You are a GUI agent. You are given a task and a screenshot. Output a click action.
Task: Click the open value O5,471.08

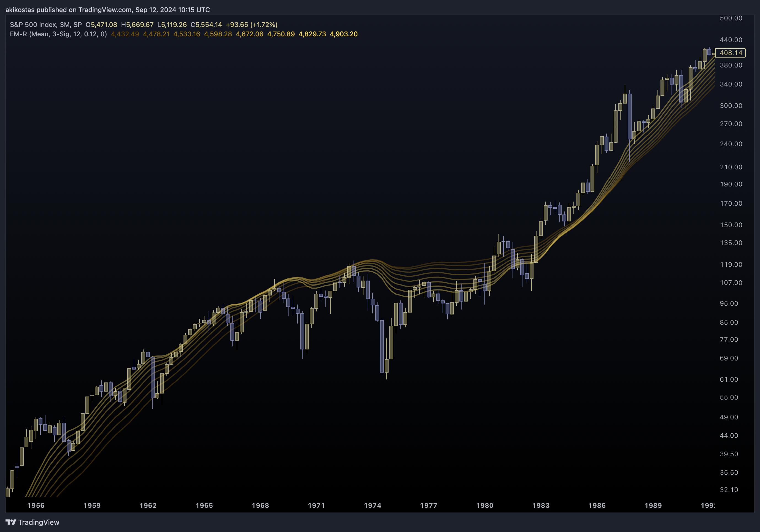(x=101, y=25)
